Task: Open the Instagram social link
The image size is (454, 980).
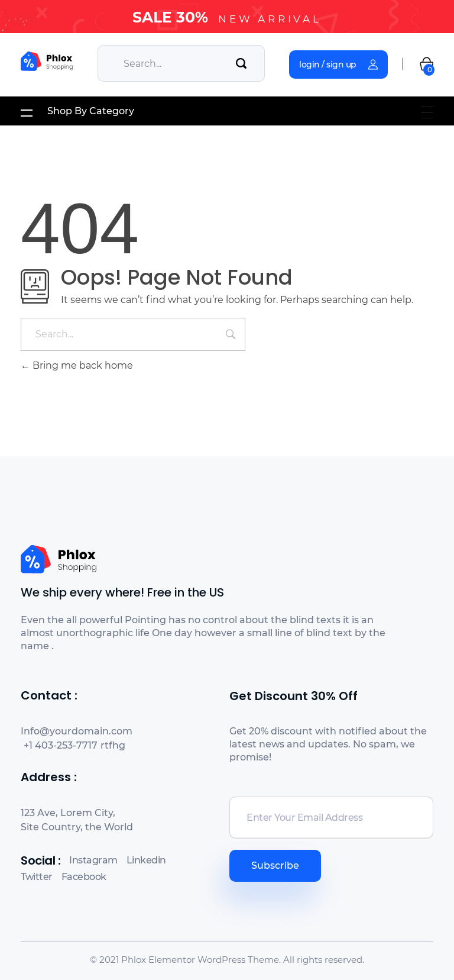Action: coord(93,860)
